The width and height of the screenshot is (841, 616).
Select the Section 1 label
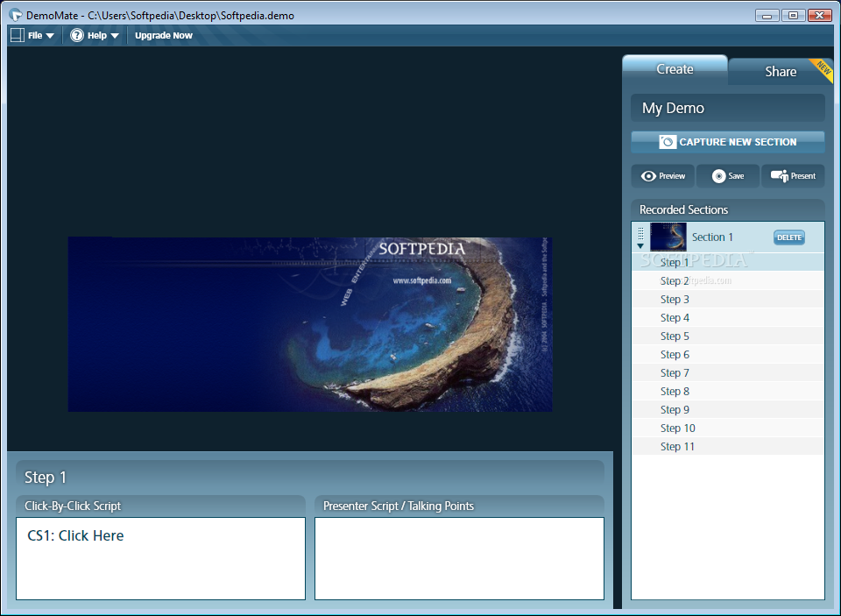pyautogui.click(x=711, y=237)
